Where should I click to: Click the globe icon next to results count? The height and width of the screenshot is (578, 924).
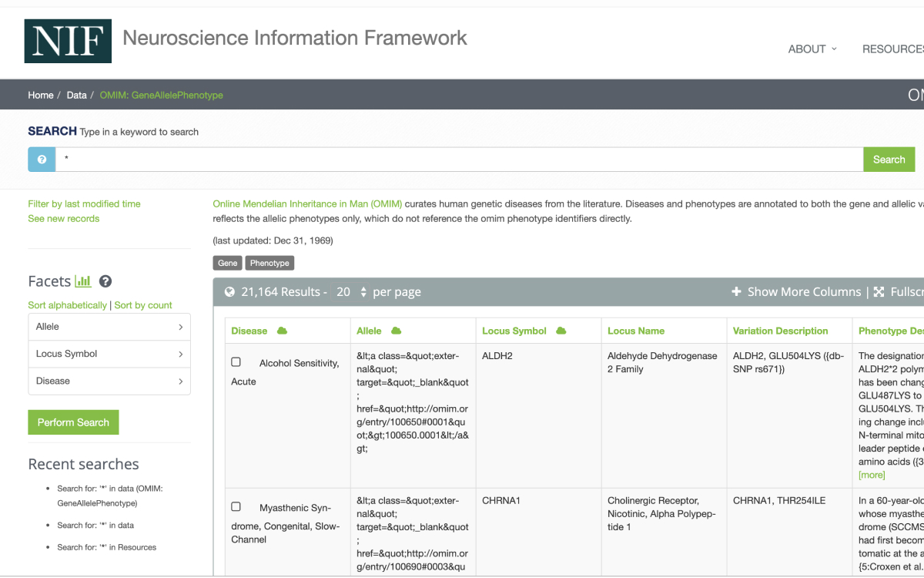click(x=229, y=292)
